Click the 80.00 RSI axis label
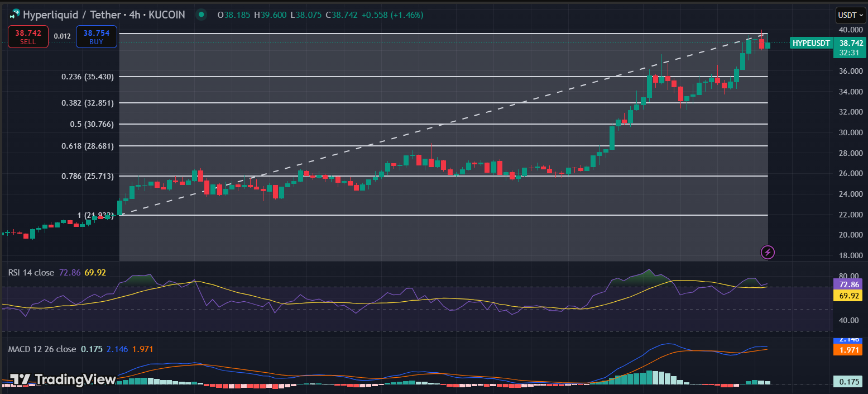The width and height of the screenshot is (868, 394). pos(850,276)
